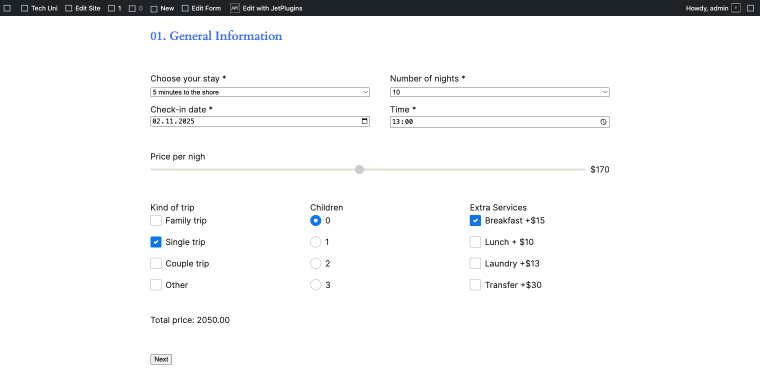
Task: Select Children radio option 3
Action: [x=316, y=285]
